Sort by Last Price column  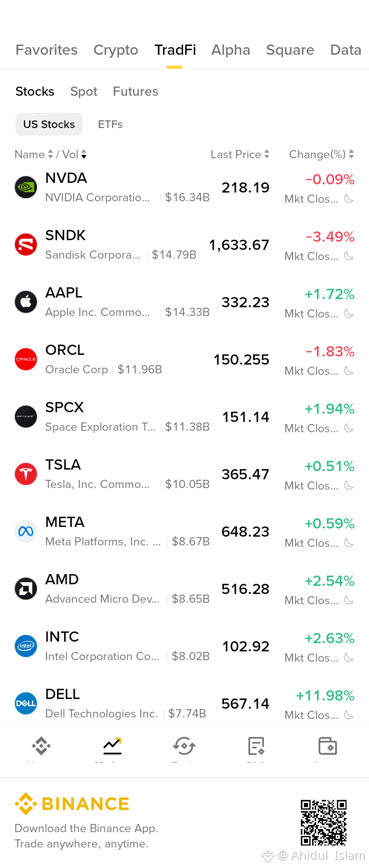(240, 154)
